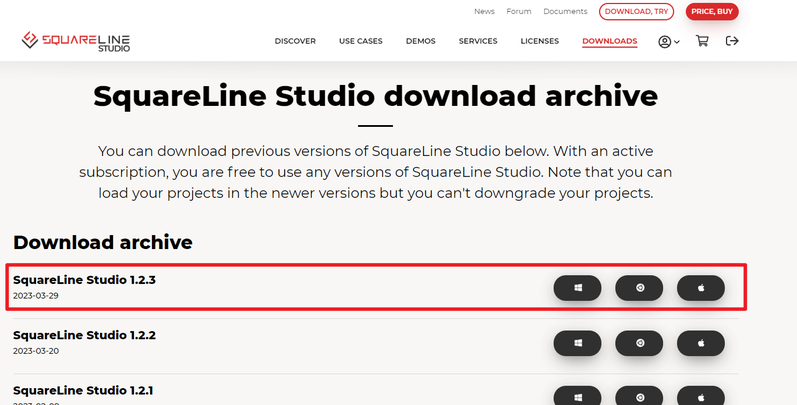Click the PRICE, BUY button
The image size is (797, 405).
tap(712, 12)
